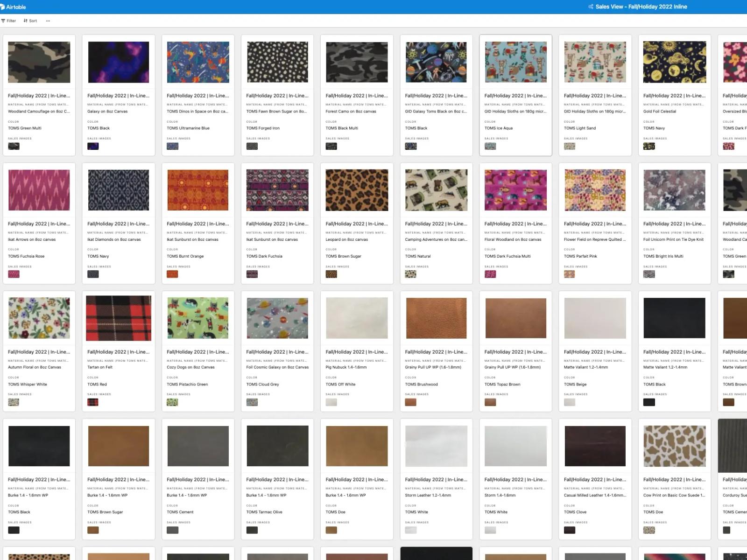Open the Tartan on Felt main image
Viewport: 747px width, 560px height.
click(119, 318)
